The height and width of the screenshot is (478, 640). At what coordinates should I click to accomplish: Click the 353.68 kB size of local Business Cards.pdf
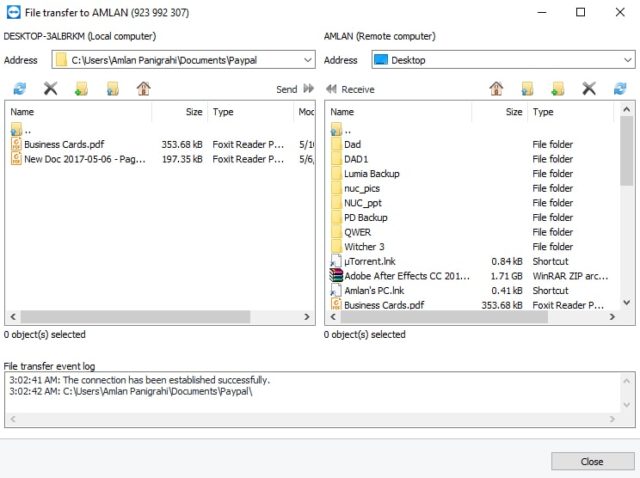(x=182, y=145)
